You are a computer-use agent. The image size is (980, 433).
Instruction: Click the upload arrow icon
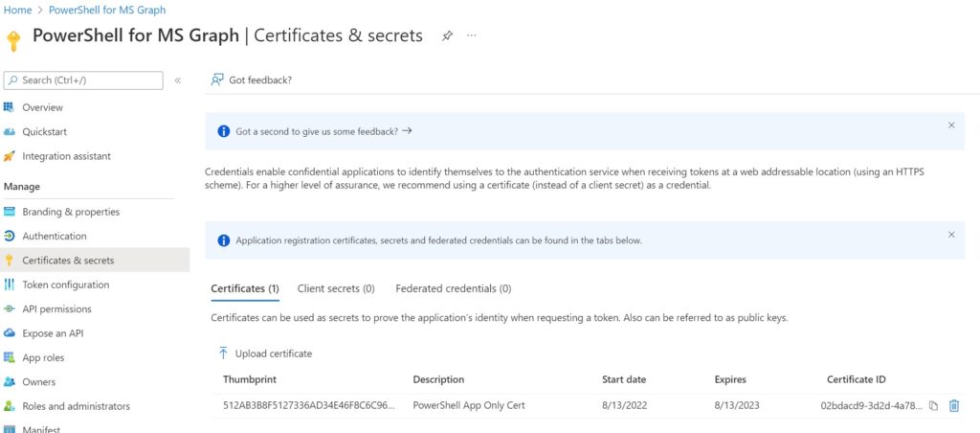223,353
